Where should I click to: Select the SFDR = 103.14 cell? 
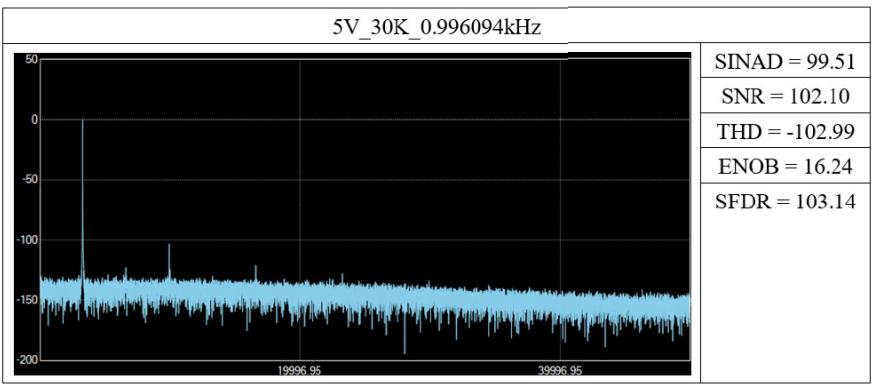pyautogui.click(x=785, y=201)
